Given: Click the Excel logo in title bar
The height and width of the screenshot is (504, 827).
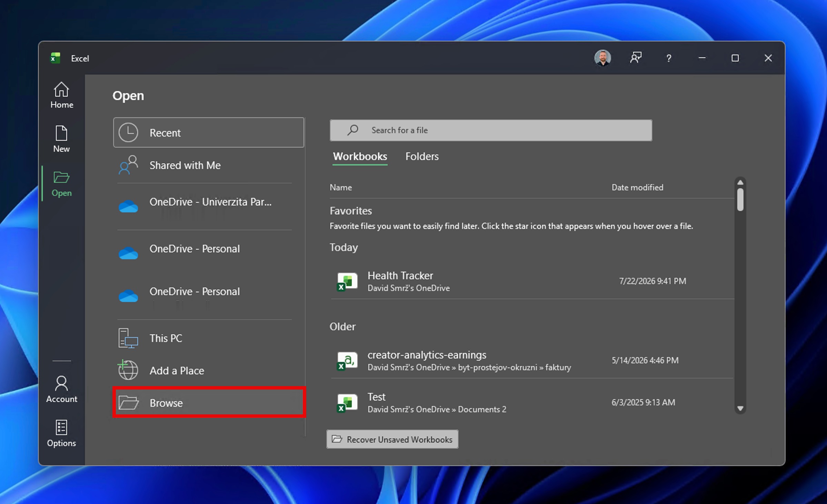Looking at the screenshot, I should click(x=55, y=58).
